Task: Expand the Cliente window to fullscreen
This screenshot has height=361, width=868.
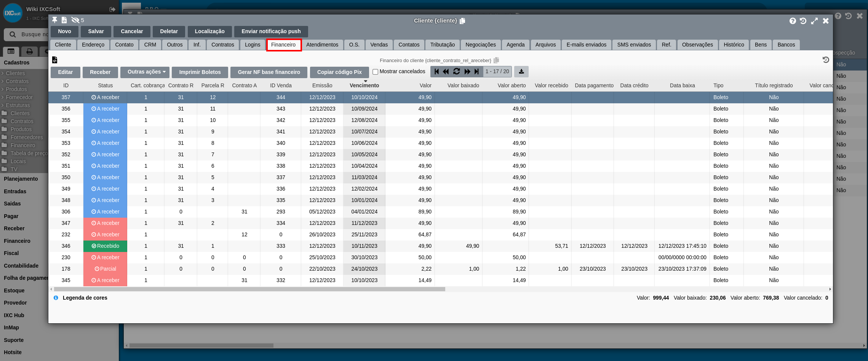Action: (x=814, y=21)
